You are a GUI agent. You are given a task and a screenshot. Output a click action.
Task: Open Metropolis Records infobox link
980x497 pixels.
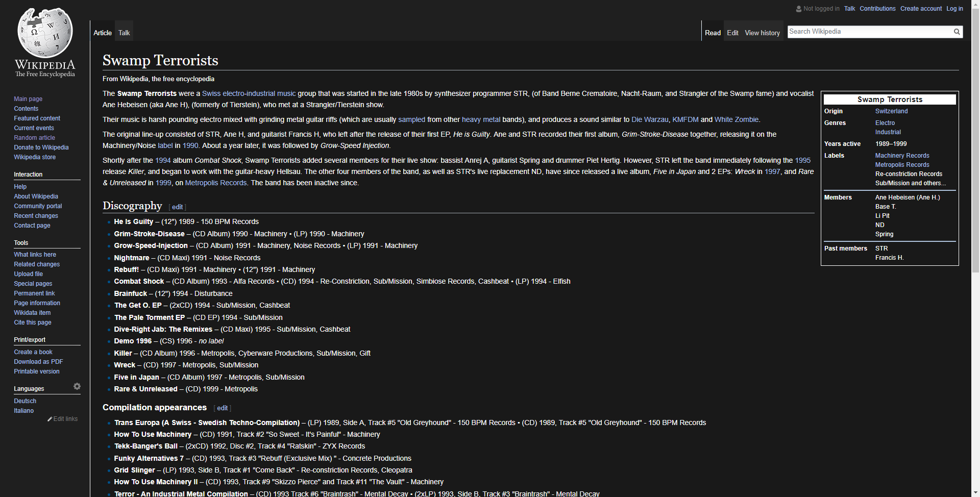902,165
